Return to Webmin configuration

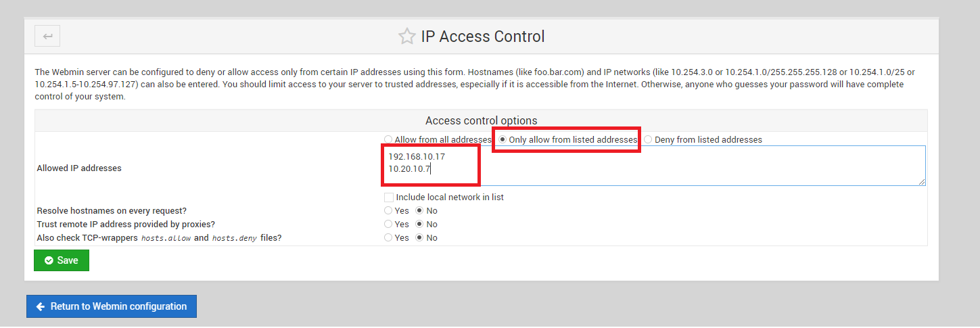[x=112, y=306]
